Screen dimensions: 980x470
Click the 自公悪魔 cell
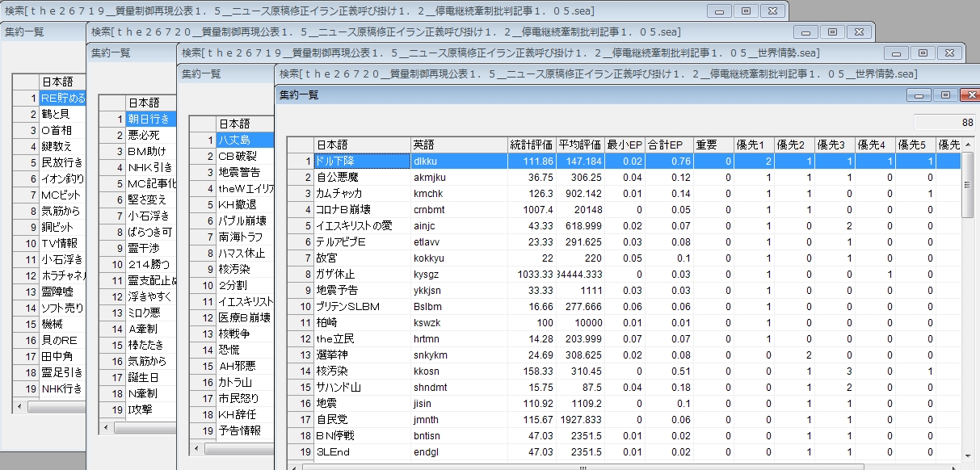[x=362, y=177]
